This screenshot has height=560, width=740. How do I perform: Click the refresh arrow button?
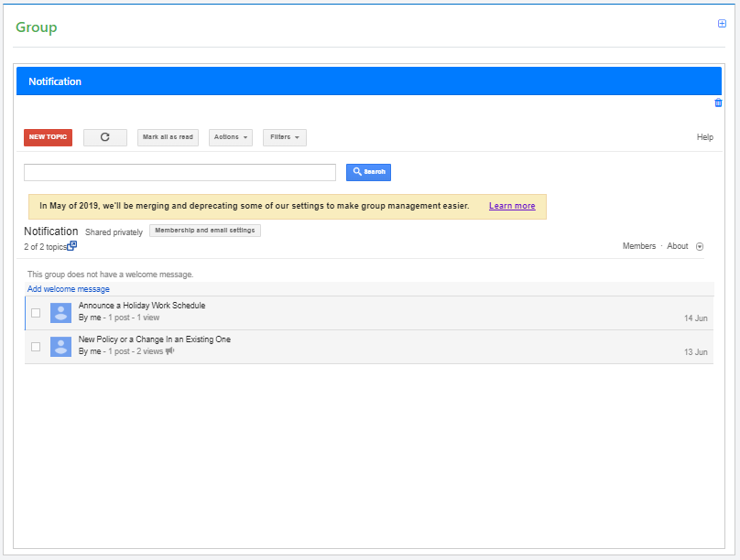[105, 137]
